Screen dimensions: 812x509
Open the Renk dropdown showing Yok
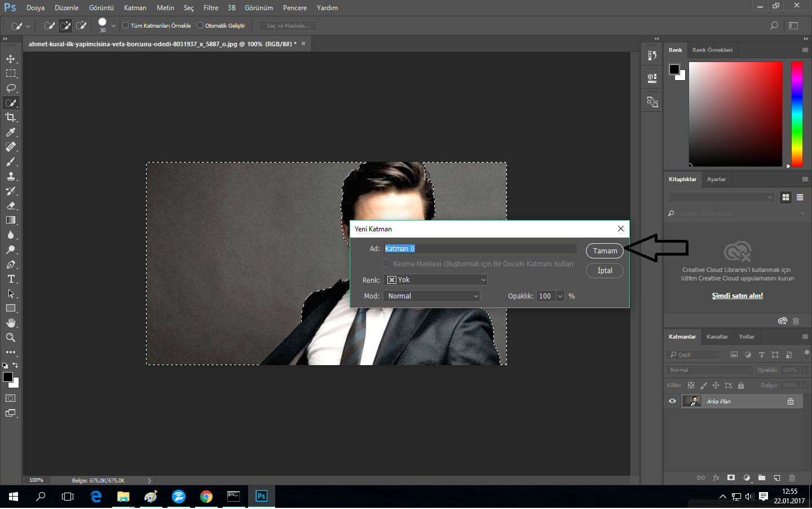435,280
